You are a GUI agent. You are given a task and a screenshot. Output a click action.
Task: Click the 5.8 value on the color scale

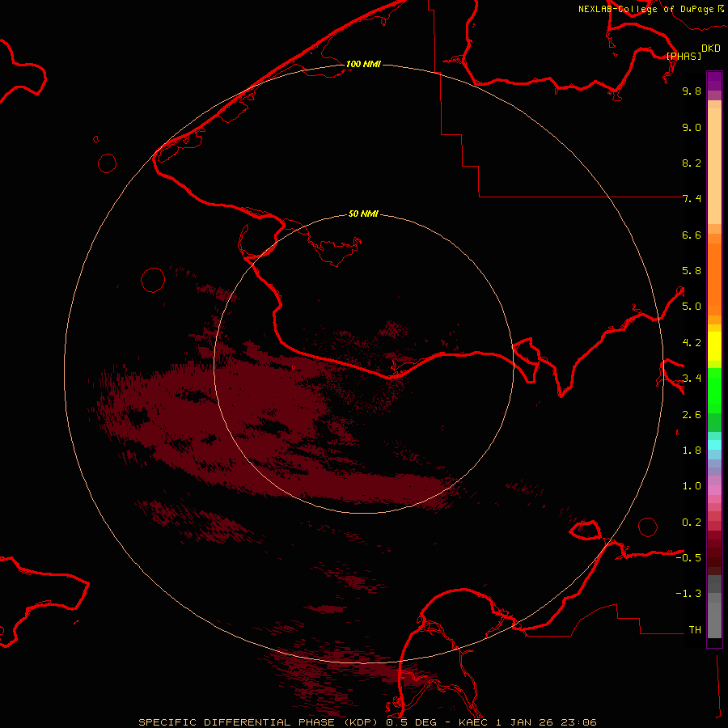point(692,271)
